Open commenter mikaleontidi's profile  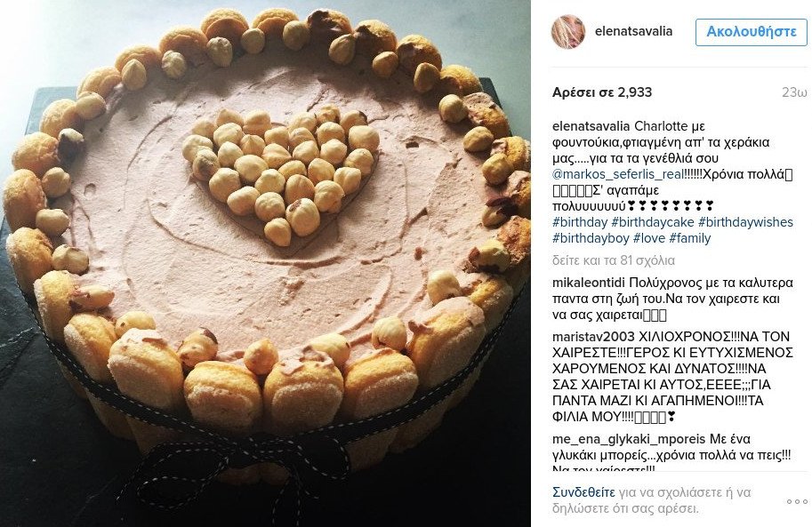[589, 283]
